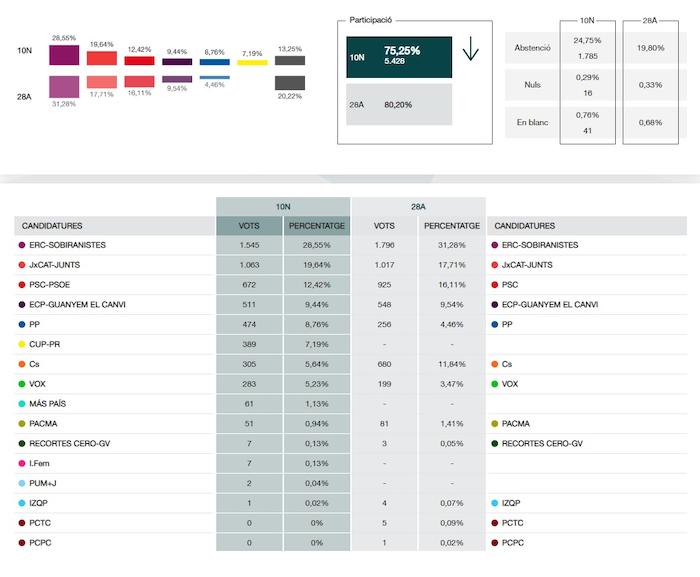Click the 0,09% percentage cell for PCTC
Viewport: 700px width, 577px height.
(x=452, y=523)
